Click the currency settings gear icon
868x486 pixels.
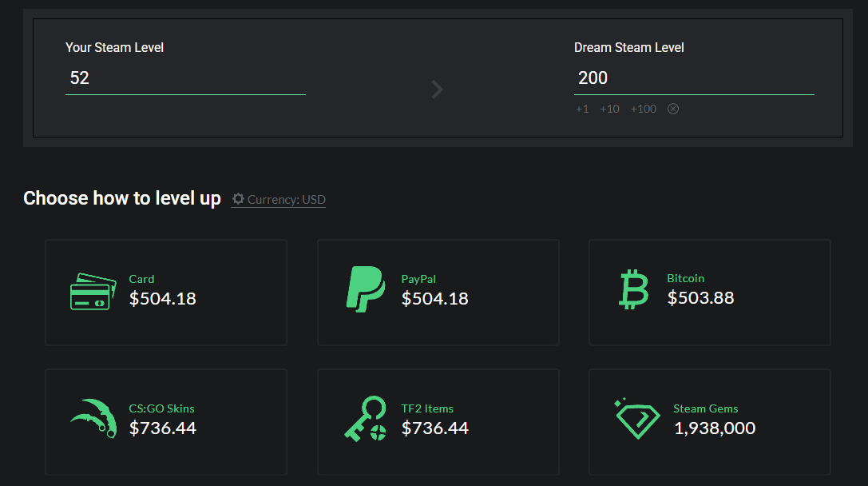pos(238,199)
